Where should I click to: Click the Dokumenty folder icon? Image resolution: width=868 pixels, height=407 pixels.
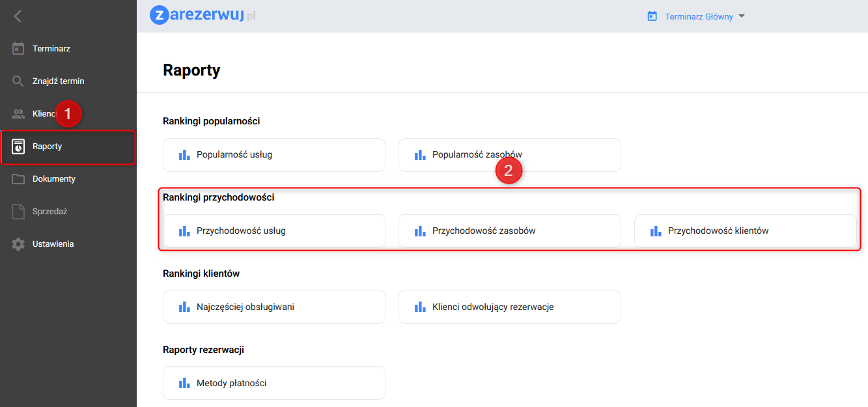tap(18, 179)
